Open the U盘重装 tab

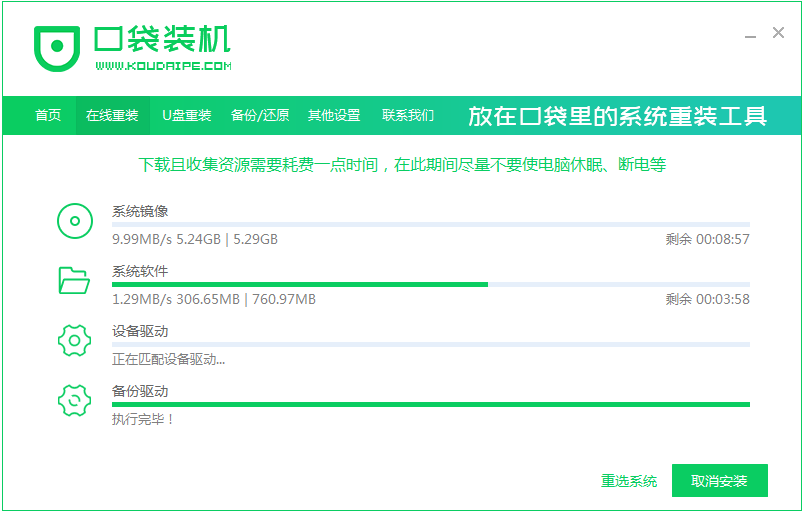(187, 116)
